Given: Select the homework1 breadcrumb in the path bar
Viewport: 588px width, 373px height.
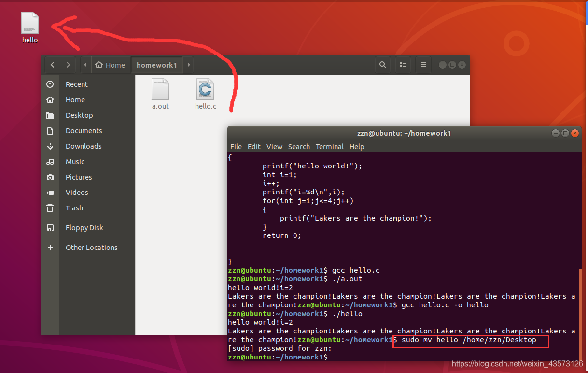Looking at the screenshot, I should [157, 65].
